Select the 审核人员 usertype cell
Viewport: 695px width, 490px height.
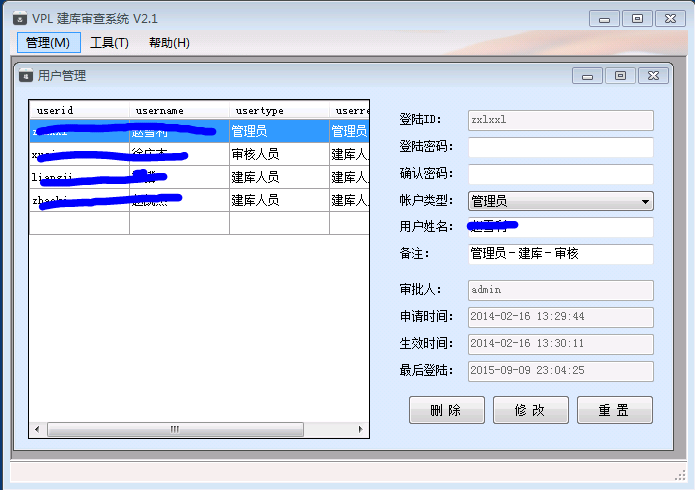point(279,154)
